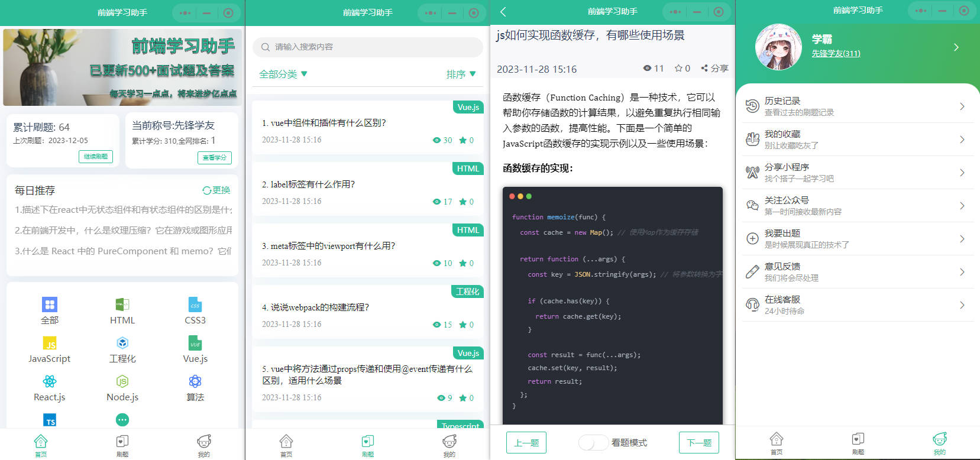Screen dimensions: 980x460
Task: Select the Vue.js category icon
Action: click(195, 343)
